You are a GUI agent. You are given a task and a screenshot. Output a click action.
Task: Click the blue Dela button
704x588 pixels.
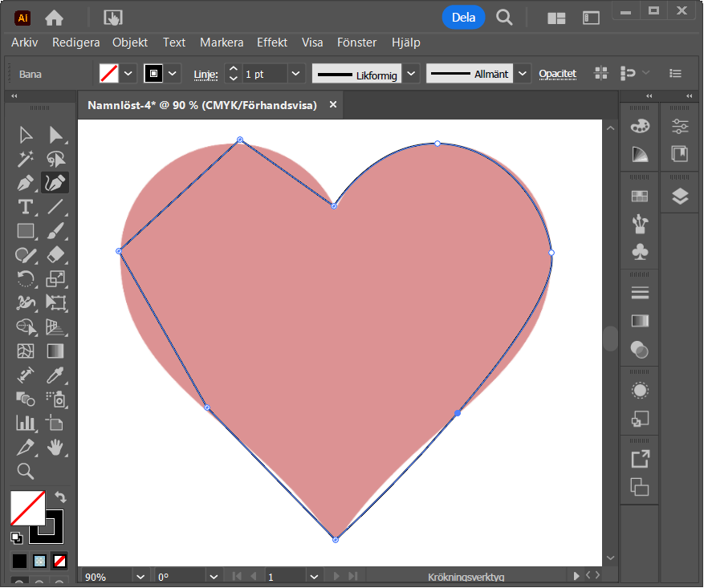(x=463, y=17)
